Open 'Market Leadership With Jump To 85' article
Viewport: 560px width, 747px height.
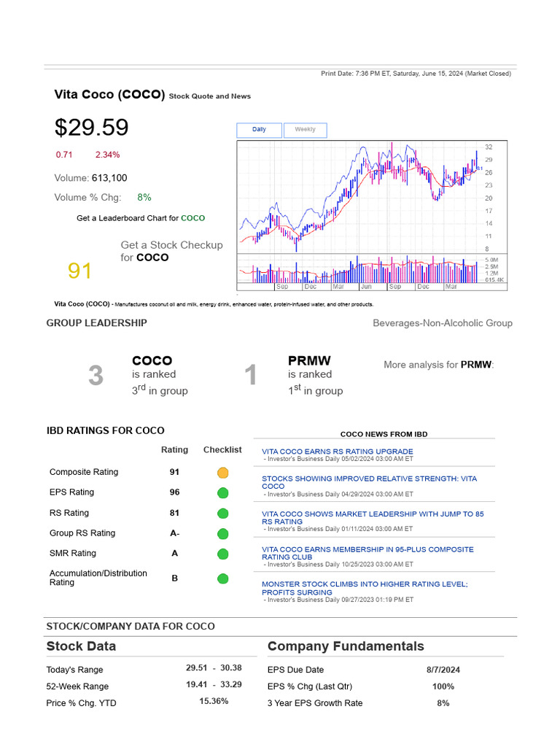[x=373, y=517]
